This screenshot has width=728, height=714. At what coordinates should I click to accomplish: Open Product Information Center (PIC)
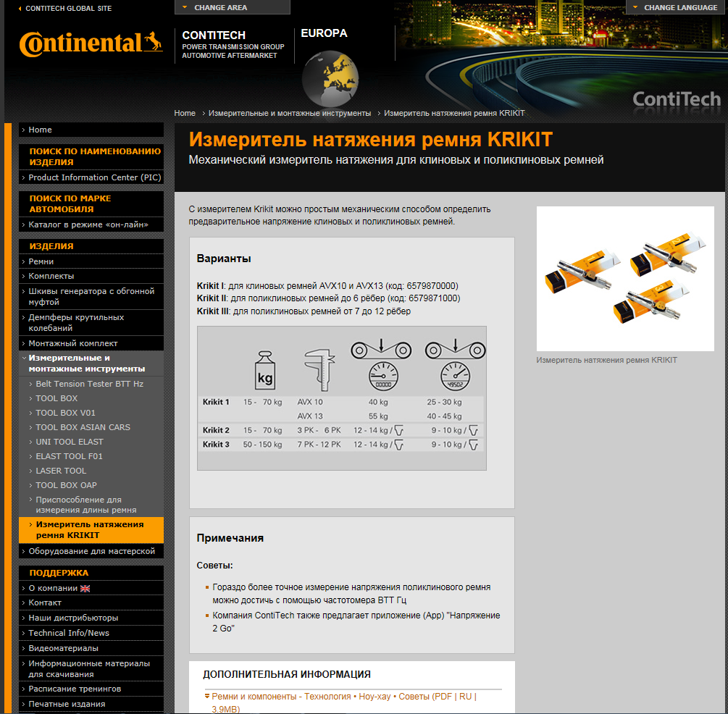tap(94, 177)
